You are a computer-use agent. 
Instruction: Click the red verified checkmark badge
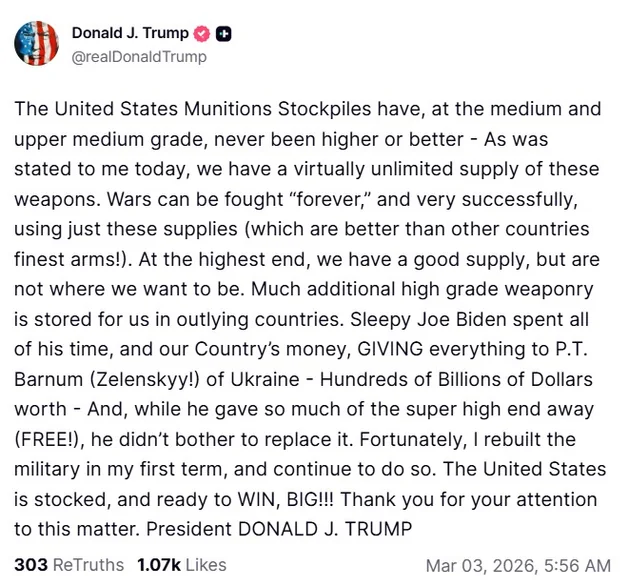201,34
